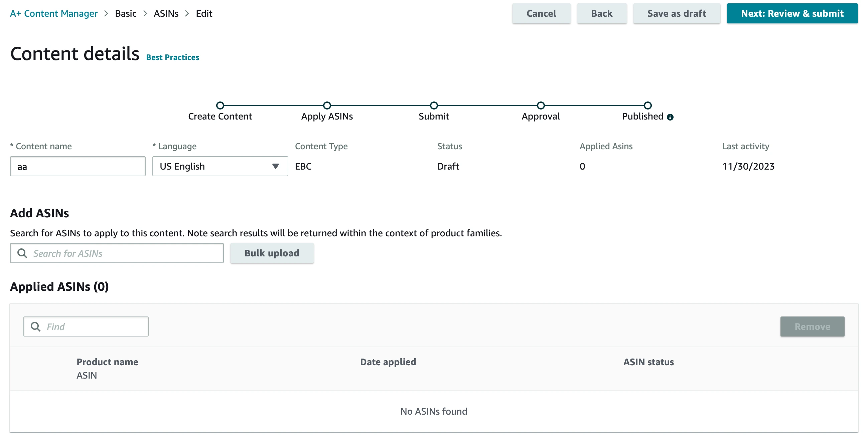The height and width of the screenshot is (438, 868).
Task: Click the Submit step circle
Action: coord(434,105)
